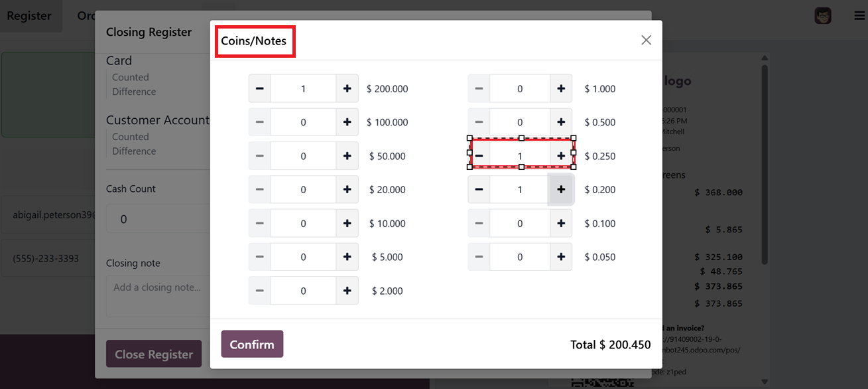Add one $ 50.000 note
This screenshot has width=868, height=389.
coord(347,156)
